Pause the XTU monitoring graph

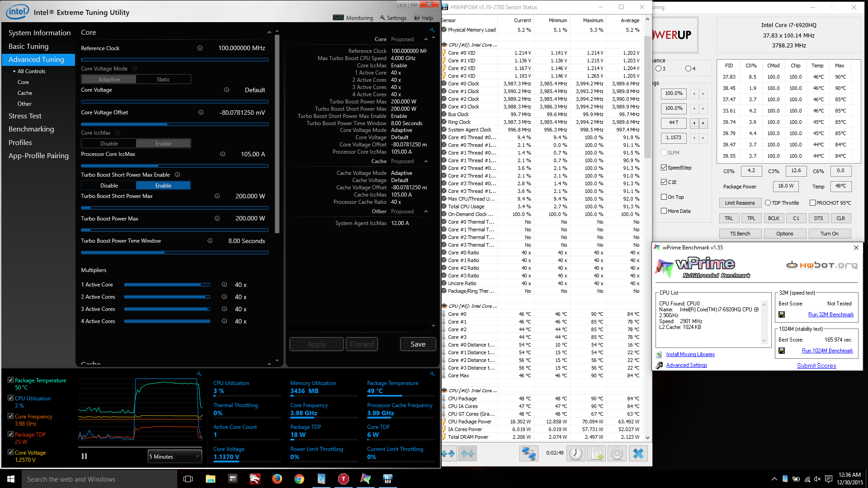coord(84,456)
